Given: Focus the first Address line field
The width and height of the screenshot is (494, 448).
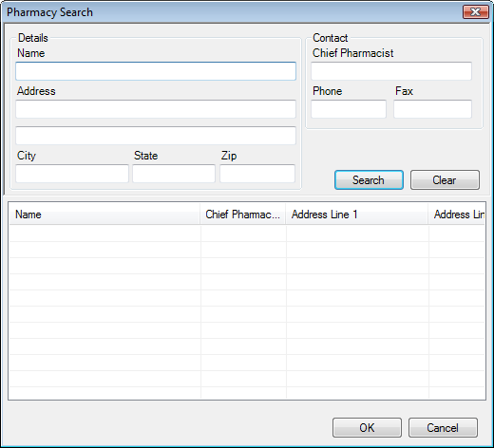Looking at the screenshot, I should (x=156, y=109).
